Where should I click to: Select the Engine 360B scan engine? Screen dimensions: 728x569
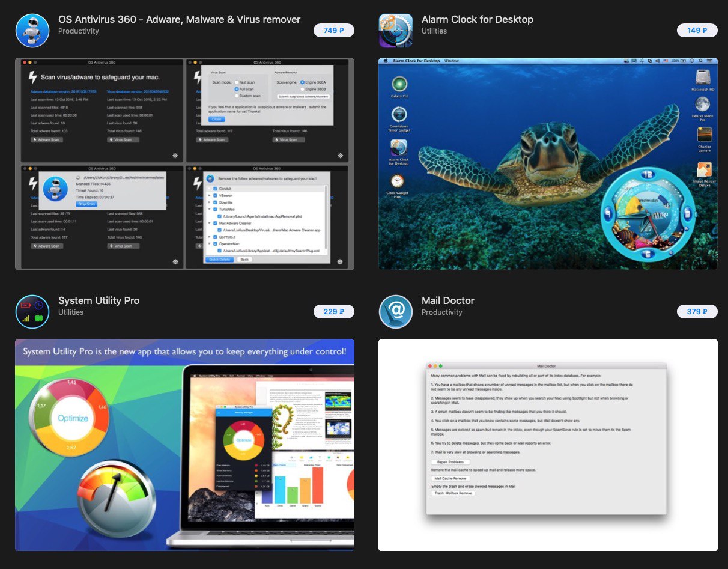pos(302,88)
